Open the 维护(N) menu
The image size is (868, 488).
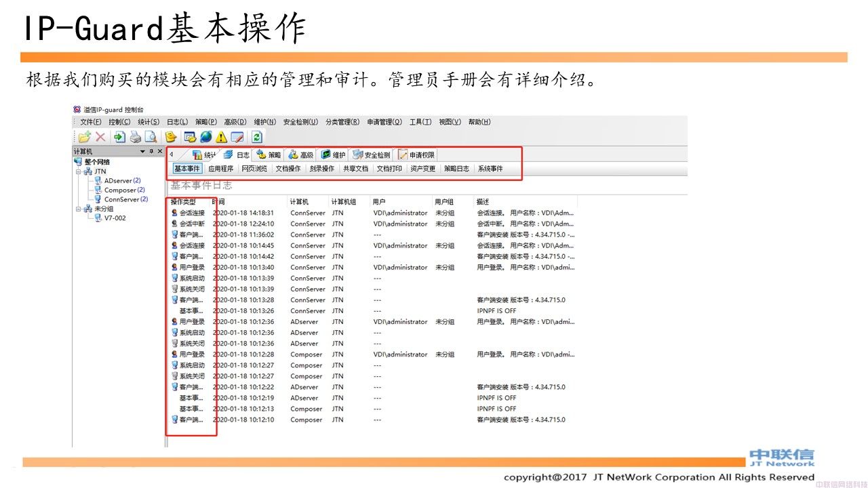coord(265,122)
